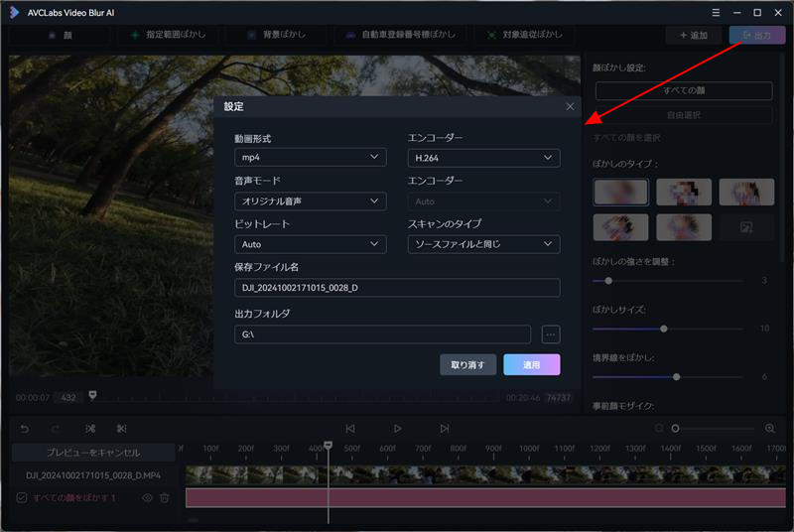Select the custom image blur type icon
794x532 pixels.
pyautogui.click(x=746, y=227)
